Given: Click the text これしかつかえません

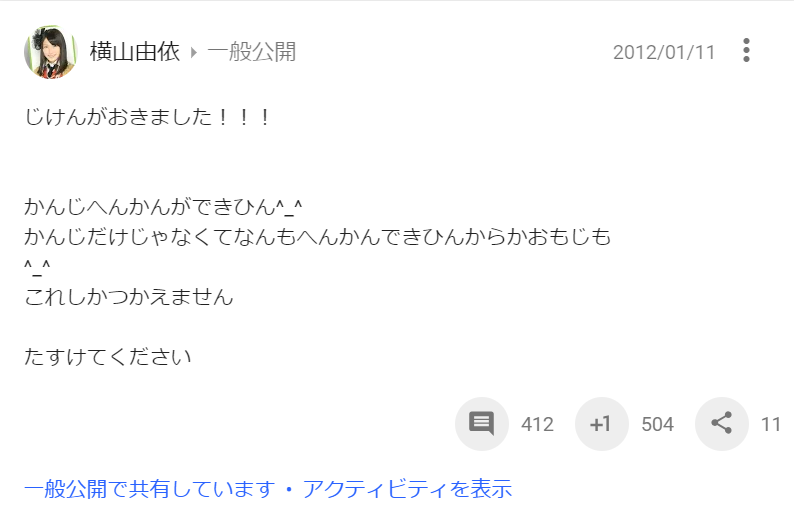Looking at the screenshot, I should (x=129, y=297).
